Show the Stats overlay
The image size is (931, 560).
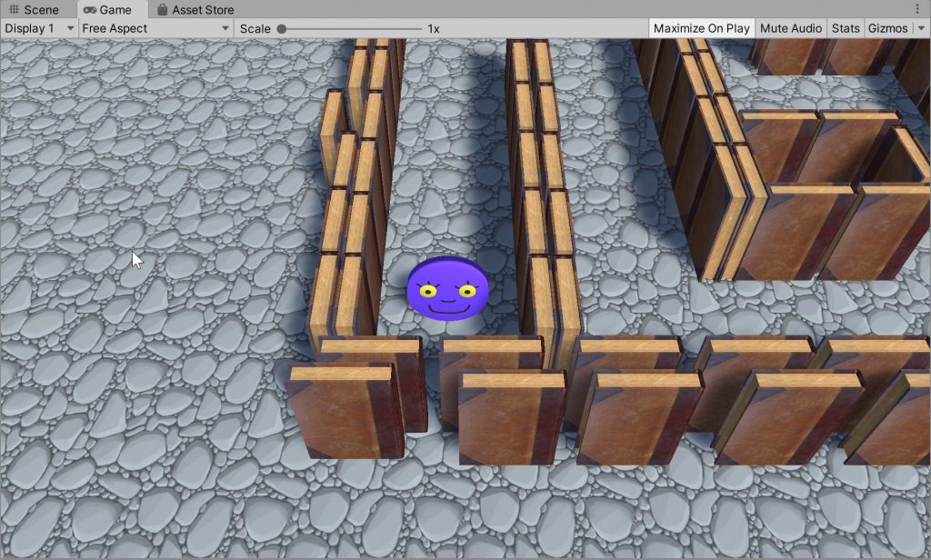(x=845, y=28)
